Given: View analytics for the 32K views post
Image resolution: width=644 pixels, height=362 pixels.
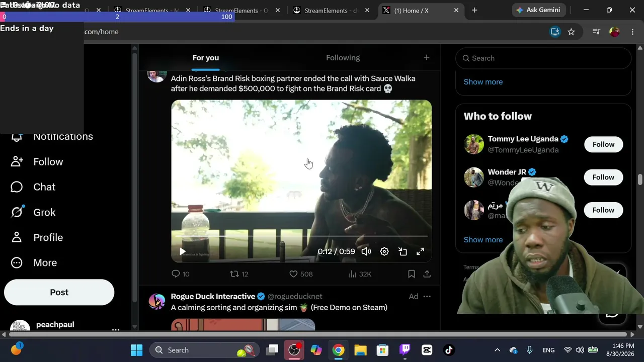Looking at the screenshot, I should coord(360,274).
